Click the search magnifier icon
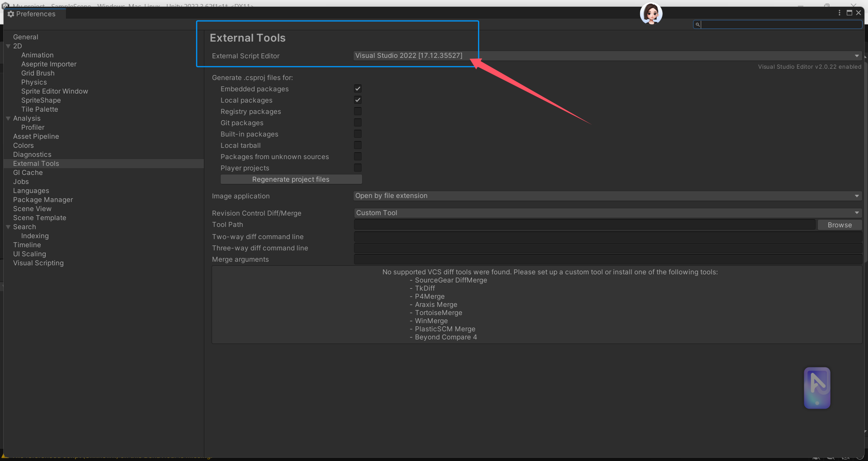Viewport: 868px width, 461px height. [698, 24]
